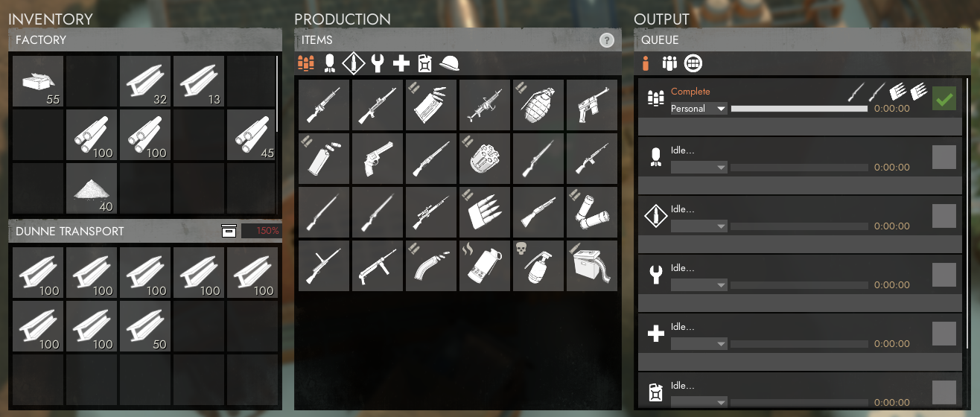Tick the checkbox for the uniforms queue row

pos(944,157)
